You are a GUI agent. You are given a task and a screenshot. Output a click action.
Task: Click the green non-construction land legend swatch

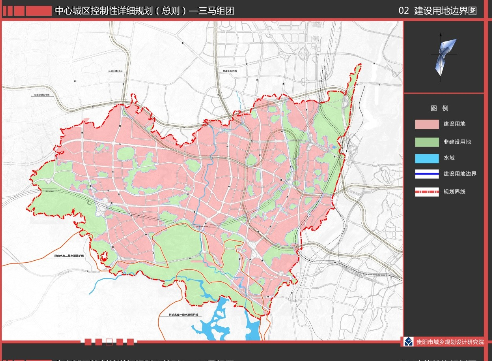pos(427,142)
